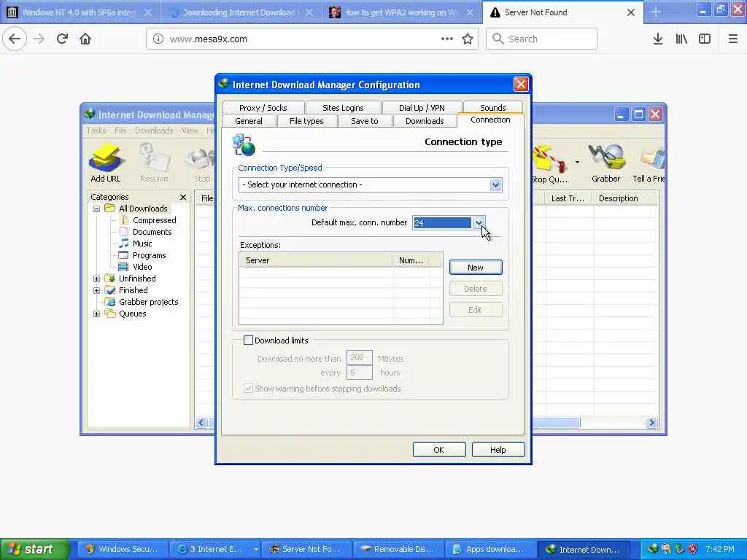Select the Music category
This screenshot has width=747, height=560.
tap(142, 244)
